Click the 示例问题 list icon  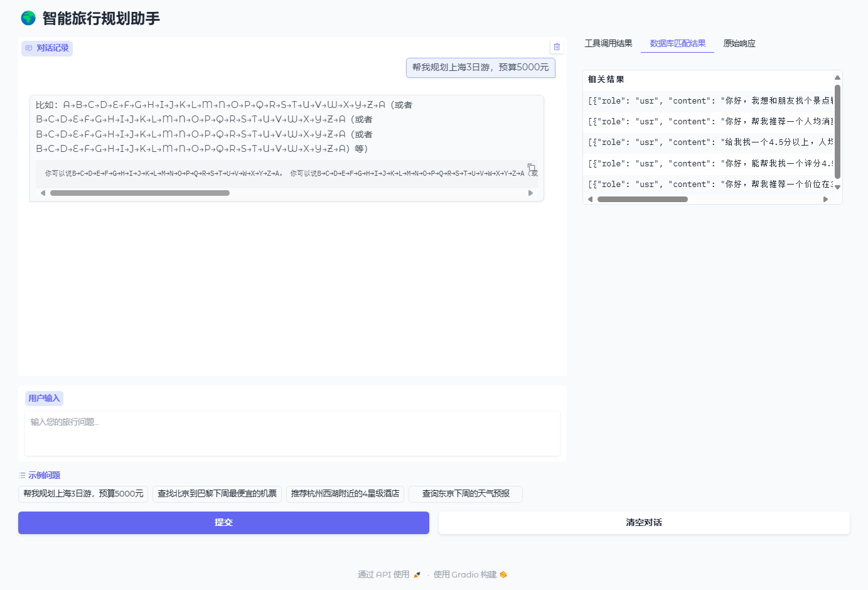pos(23,476)
